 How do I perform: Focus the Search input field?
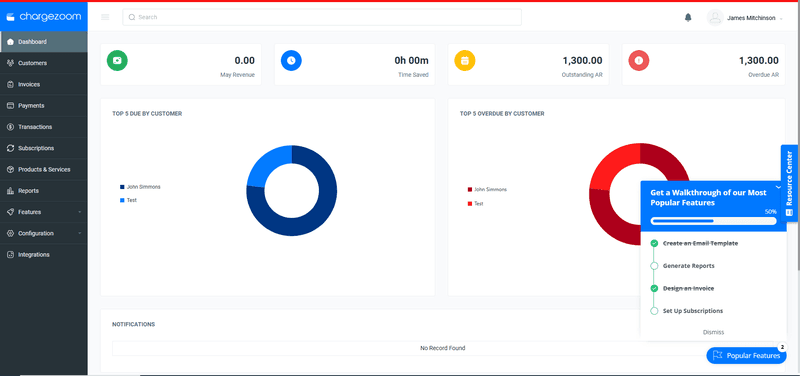coord(322,17)
